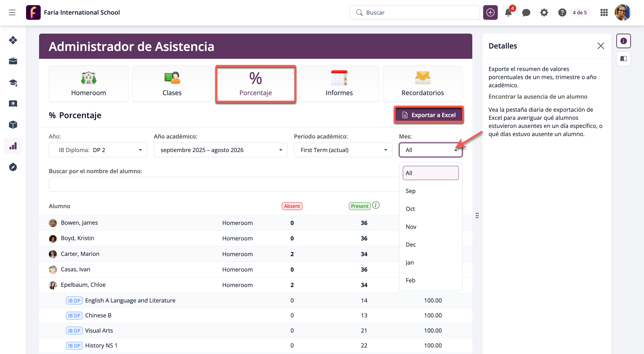This screenshot has height=354, width=644.
Task: Open the notifications bell icon
Action: coord(508,12)
